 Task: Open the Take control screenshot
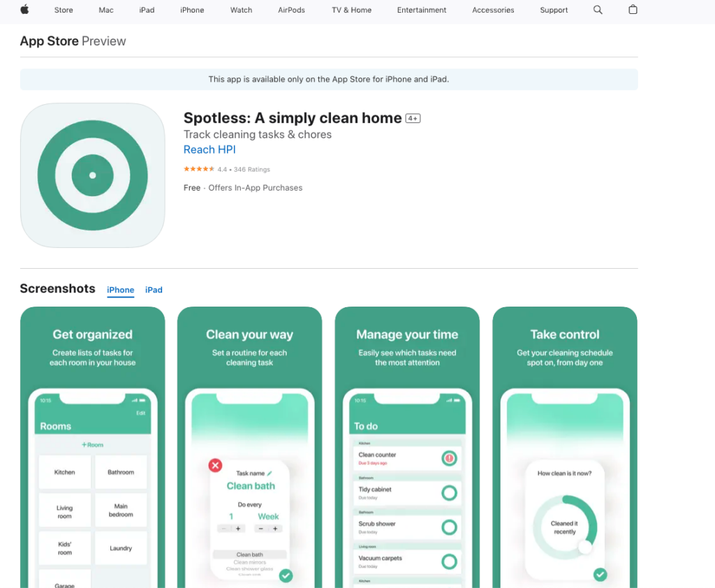point(564,447)
